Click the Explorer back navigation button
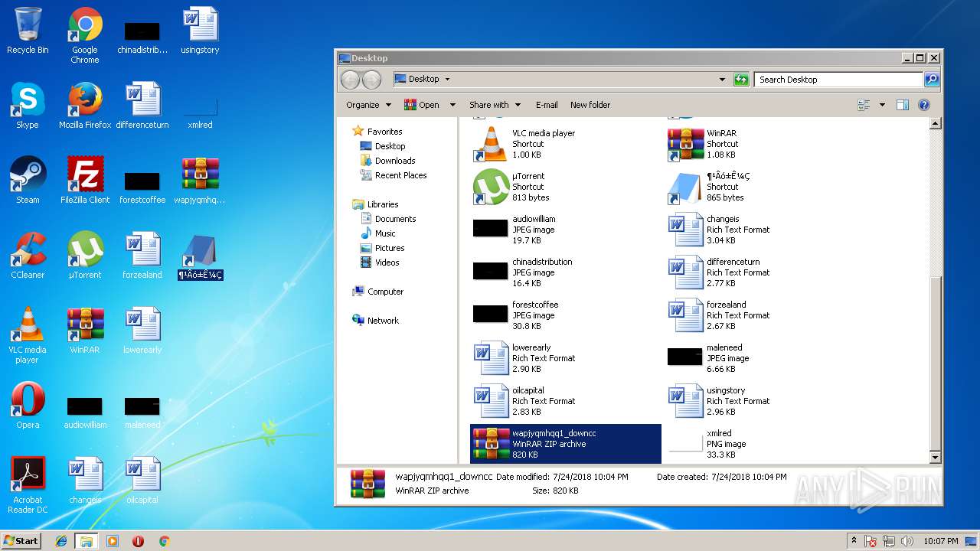 pos(350,80)
